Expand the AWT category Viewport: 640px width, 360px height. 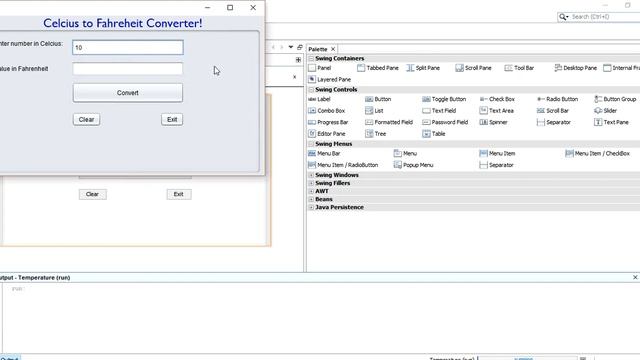pos(311,191)
